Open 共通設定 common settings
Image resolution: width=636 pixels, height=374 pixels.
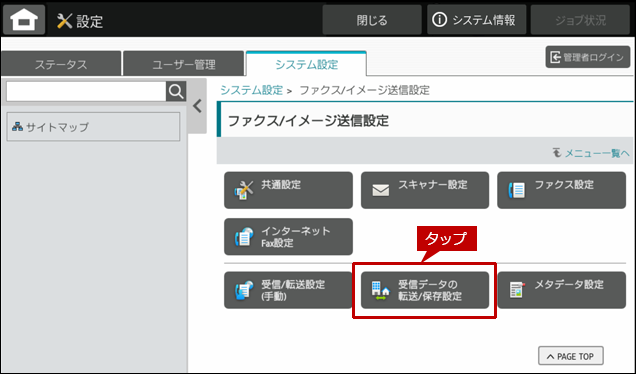[288, 190]
